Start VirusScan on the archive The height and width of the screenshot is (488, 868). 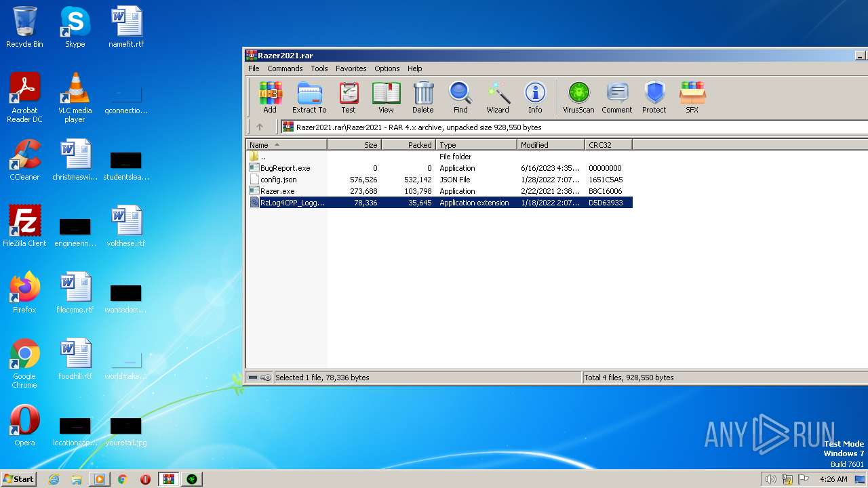(x=578, y=98)
